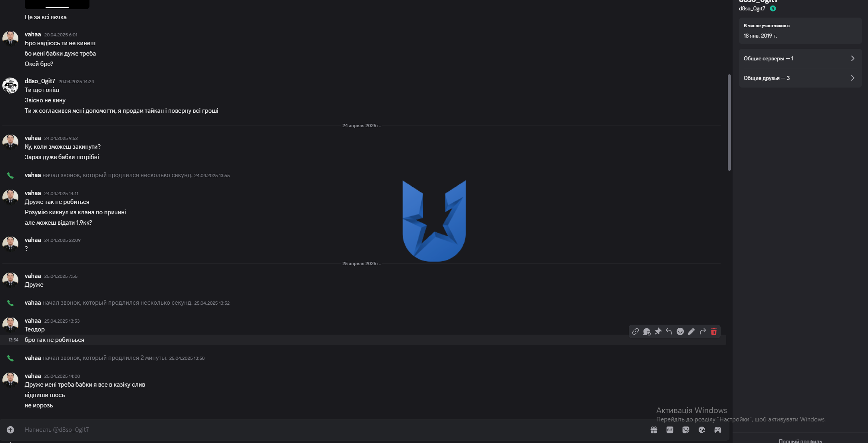The height and width of the screenshot is (443, 868).
Task: Click message 'Це за всі яечка'
Action: pos(46,17)
